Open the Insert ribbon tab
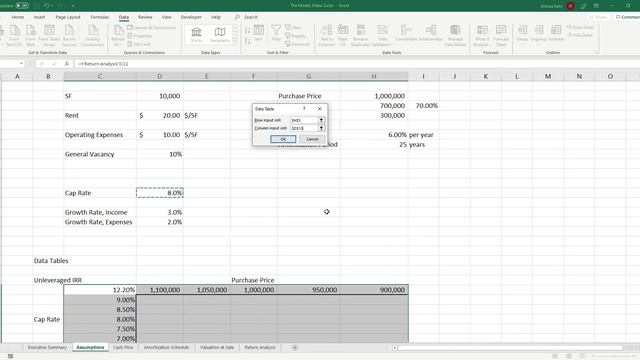This screenshot has width=640, height=360. pos(40,17)
